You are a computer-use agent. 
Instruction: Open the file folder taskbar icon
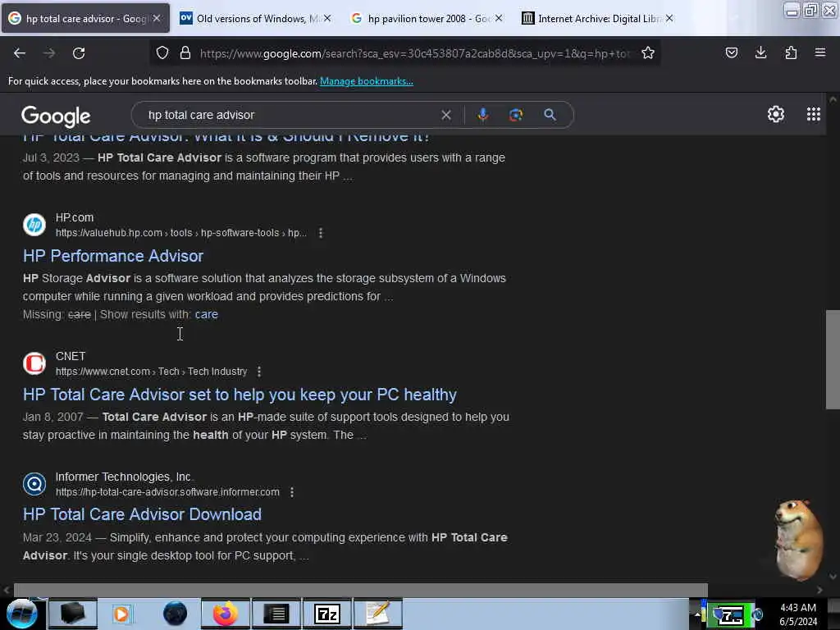pyautogui.click(x=73, y=614)
